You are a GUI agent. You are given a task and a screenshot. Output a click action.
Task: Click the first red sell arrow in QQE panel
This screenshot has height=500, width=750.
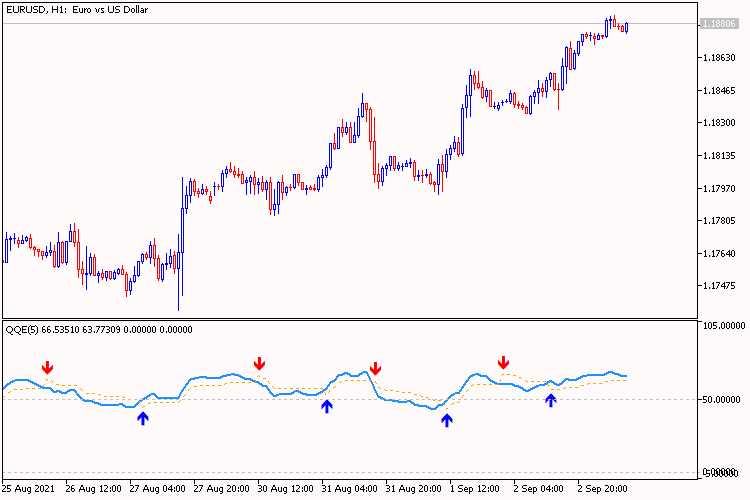47,369
